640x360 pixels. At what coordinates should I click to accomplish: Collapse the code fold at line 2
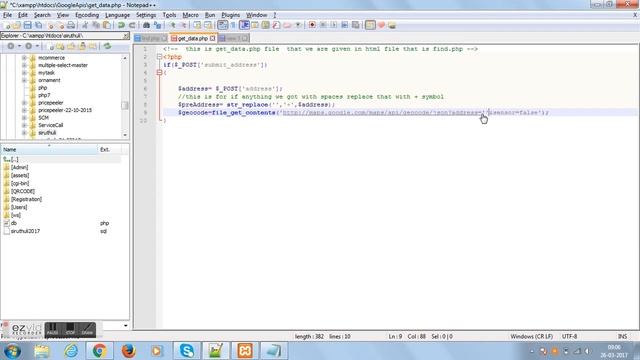pos(159,57)
